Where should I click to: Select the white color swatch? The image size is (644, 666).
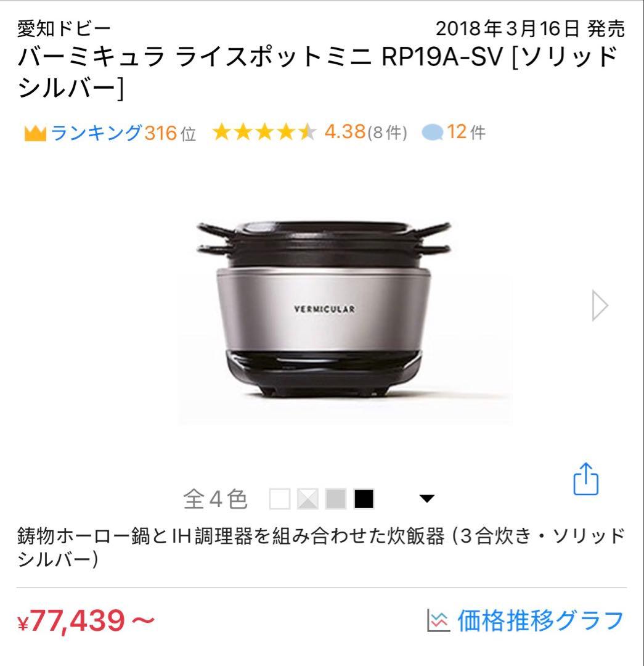(x=280, y=499)
